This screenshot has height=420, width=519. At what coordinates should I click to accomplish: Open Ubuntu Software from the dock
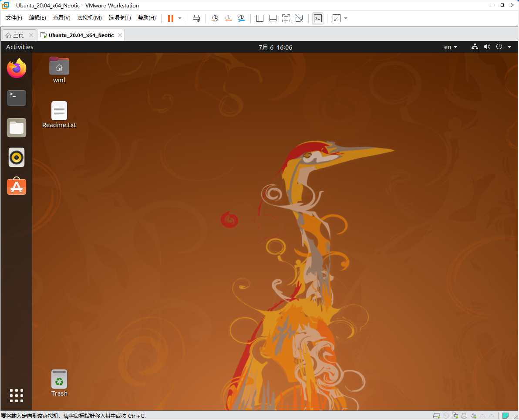point(17,186)
